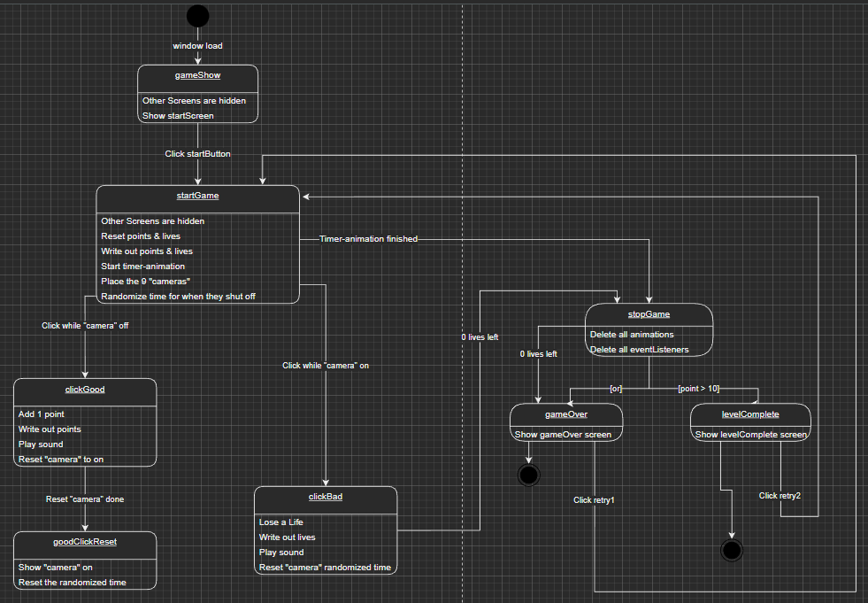Image resolution: width=868 pixels, height=603 pixels.
Task: Click the clickBad state title
Action: point(326,497)
